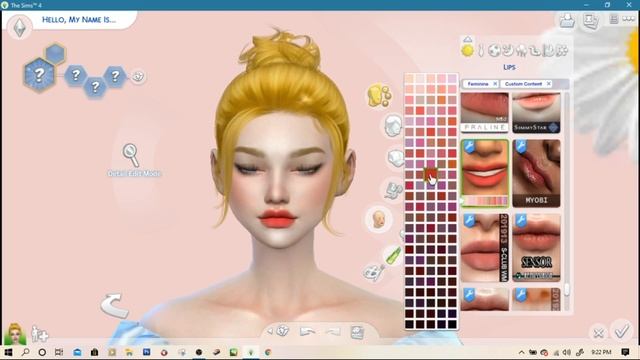This screenshot has width=640, height=360.
Task: Choose the Myobi glossy lips thumbnail
Action: 536,173
